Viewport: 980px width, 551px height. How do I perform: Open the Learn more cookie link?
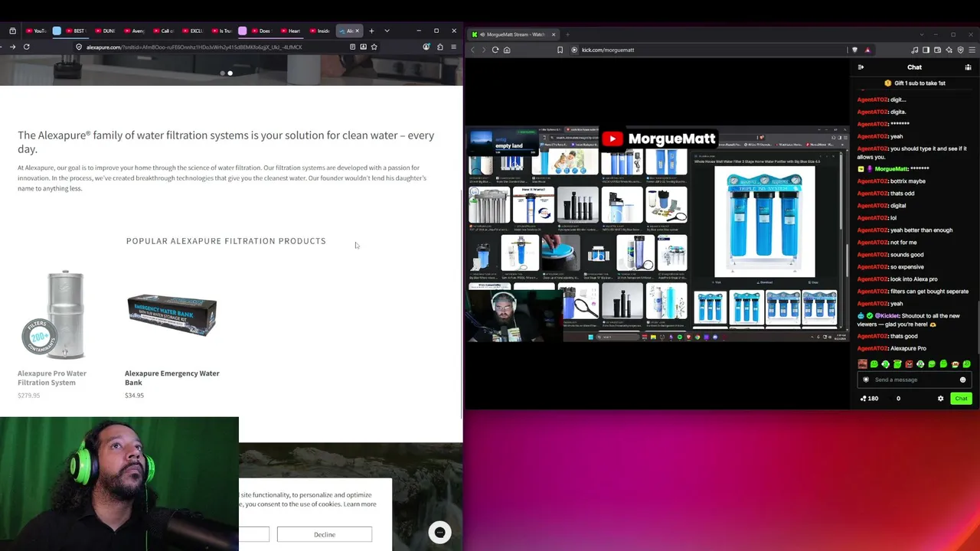pyautogui.click(x=360, y=504)
